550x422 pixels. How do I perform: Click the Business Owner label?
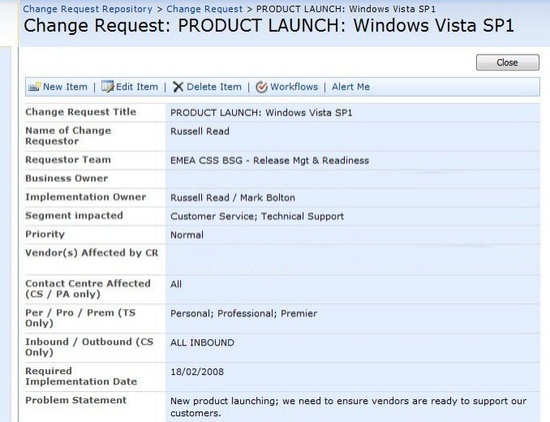[x=67, y=178]
